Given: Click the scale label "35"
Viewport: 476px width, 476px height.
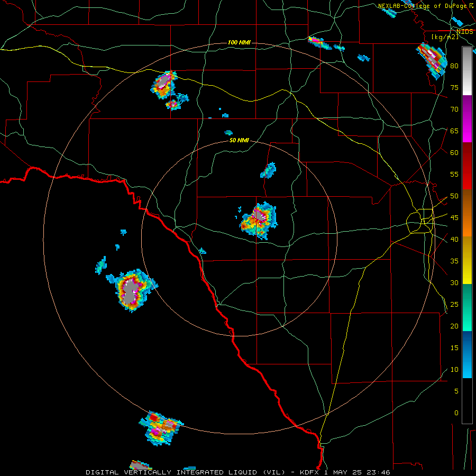Looking at the screenshot, I should click(454, 261).
